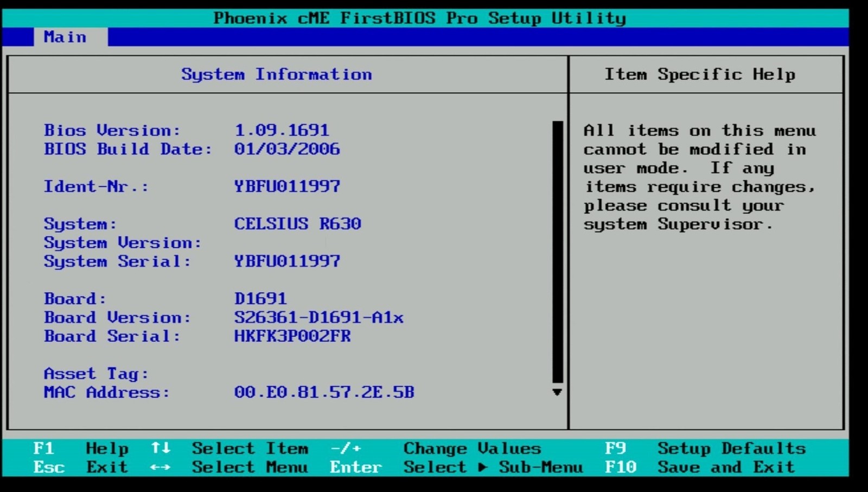Click the Phoenix cME FirstBIOS title
Screen dimensions: 868x492
pyautogui.click(x=420, y=18)
